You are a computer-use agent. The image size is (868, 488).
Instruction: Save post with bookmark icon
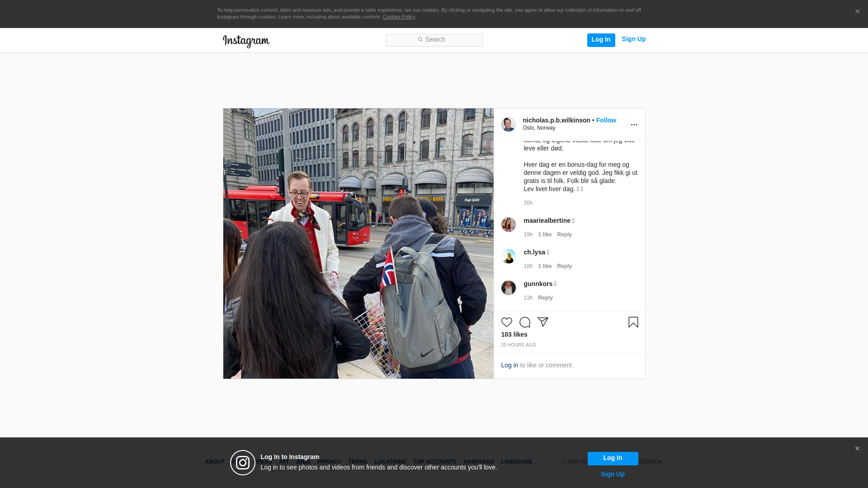633,322
